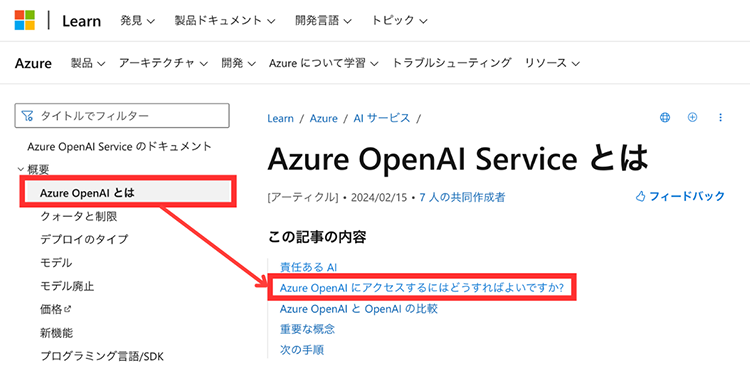Click the circled plus save icon
Image resolution: width=750 pixels, height=376 pixels.
click(x=692, y=117)
